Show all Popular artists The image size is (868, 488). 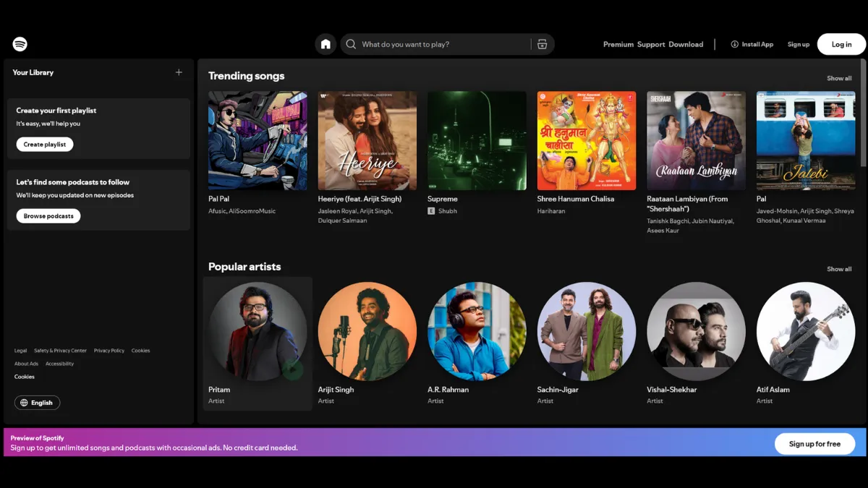click(x=839, y=269)
